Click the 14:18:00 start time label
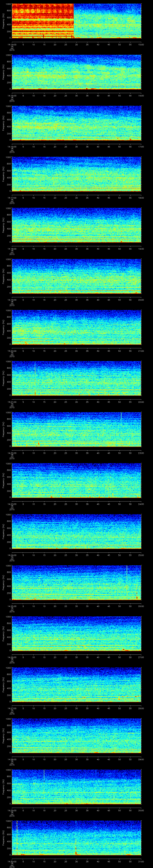The image size is (153, 868). coord(12,249)
